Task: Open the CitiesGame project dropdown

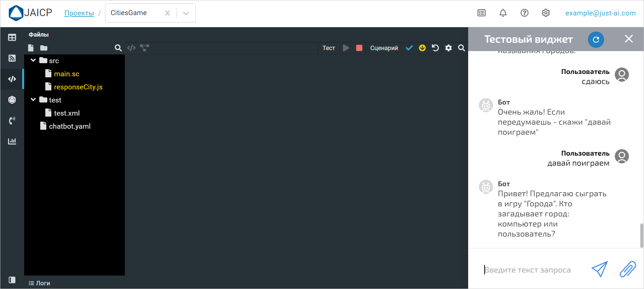Action: coord(186,13)
